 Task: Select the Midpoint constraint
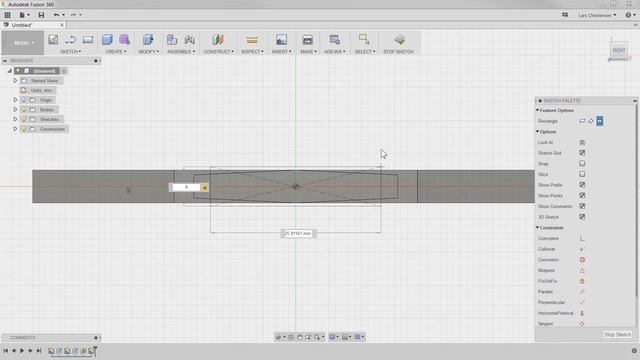(582, 270)
